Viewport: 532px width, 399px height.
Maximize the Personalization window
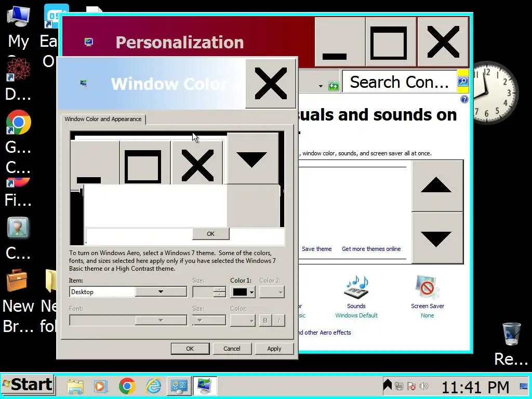[x=391, y=42]
